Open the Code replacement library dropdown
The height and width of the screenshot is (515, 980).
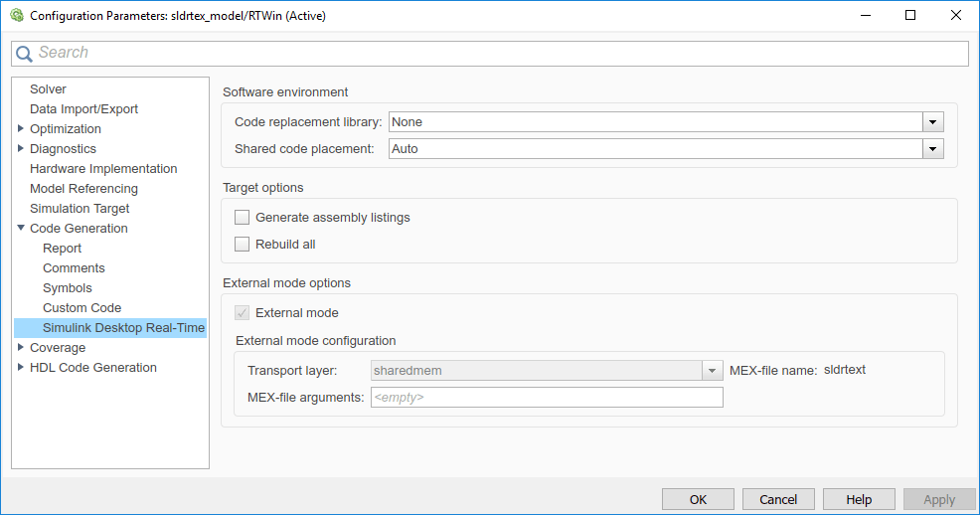point(932,122)
